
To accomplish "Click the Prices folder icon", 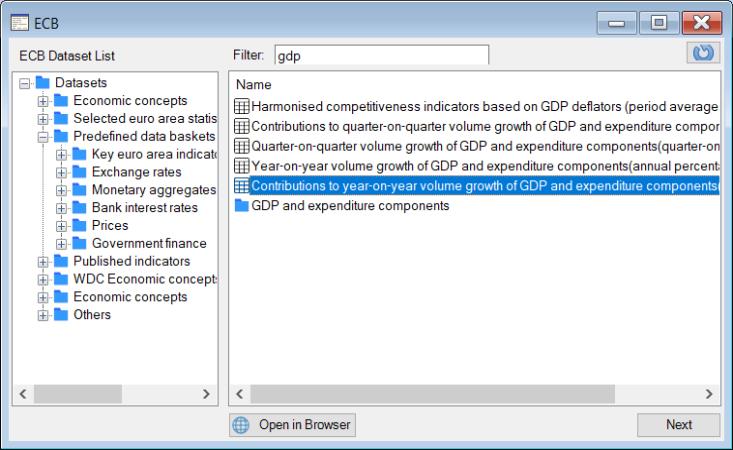I will (x=79, y=226).
